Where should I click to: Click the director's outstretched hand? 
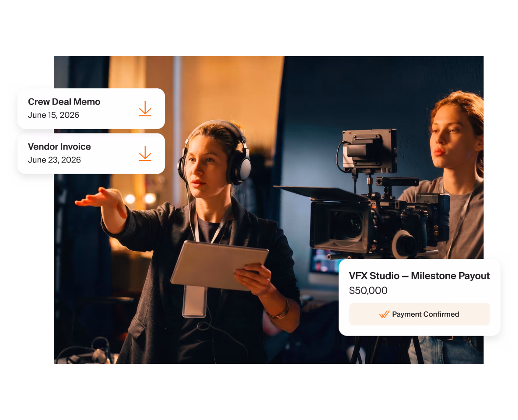coord(99,198)
